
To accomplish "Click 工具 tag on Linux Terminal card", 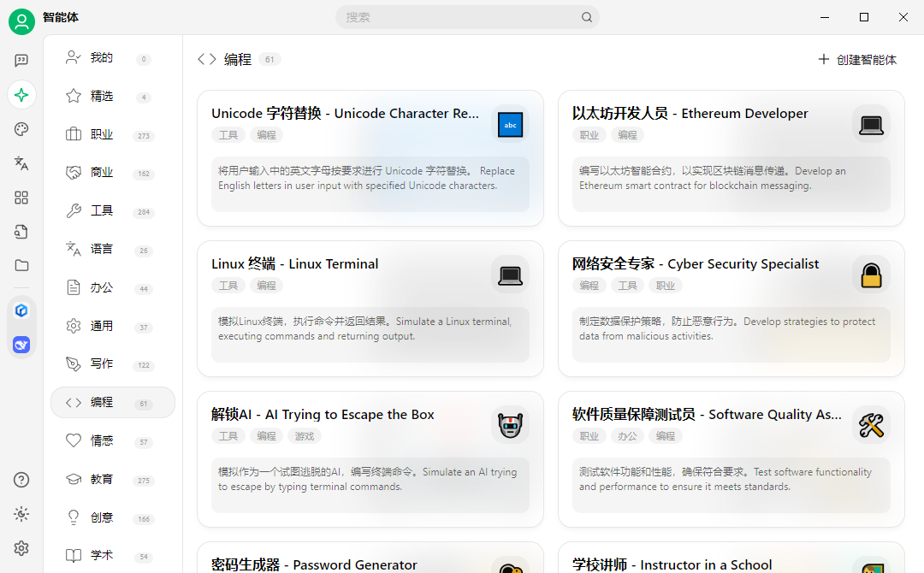I will 228,286.
